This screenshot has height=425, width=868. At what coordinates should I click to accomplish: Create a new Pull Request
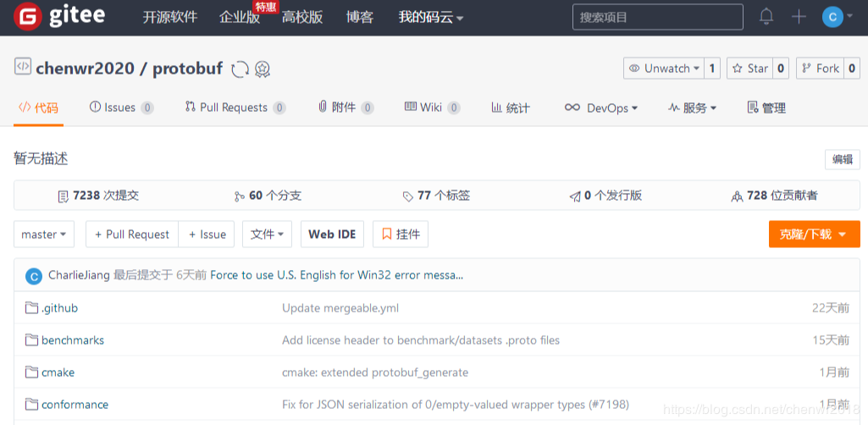(132, 234)
